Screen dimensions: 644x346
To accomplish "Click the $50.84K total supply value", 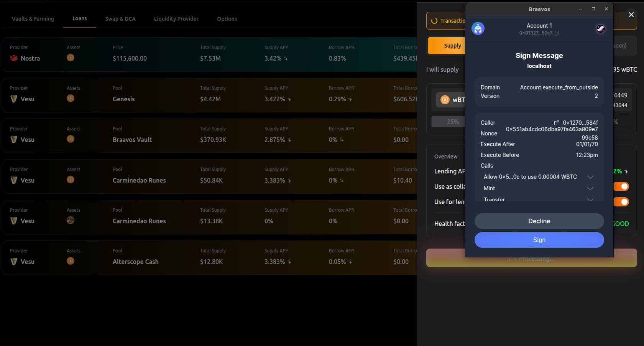I will [x=212, y=180].
